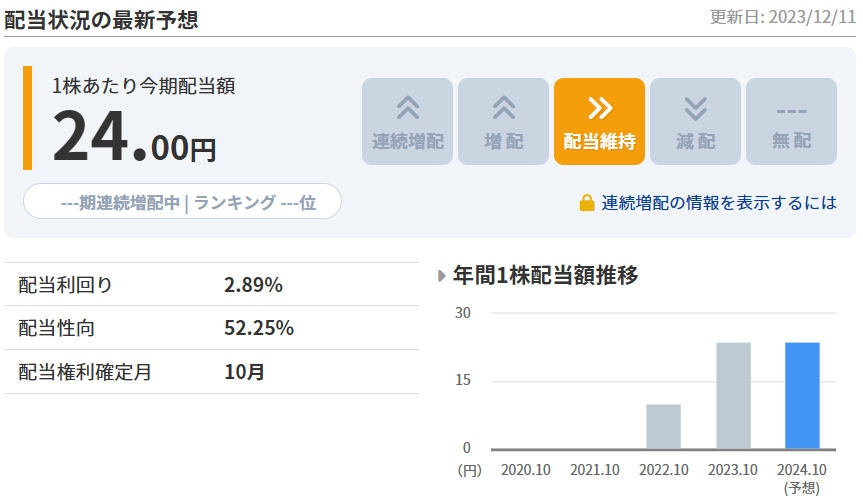The height and width of the screenshot is (496, 863).
Task: Click the 配当性向 52.25% row
Action: (x=210, y=328)
